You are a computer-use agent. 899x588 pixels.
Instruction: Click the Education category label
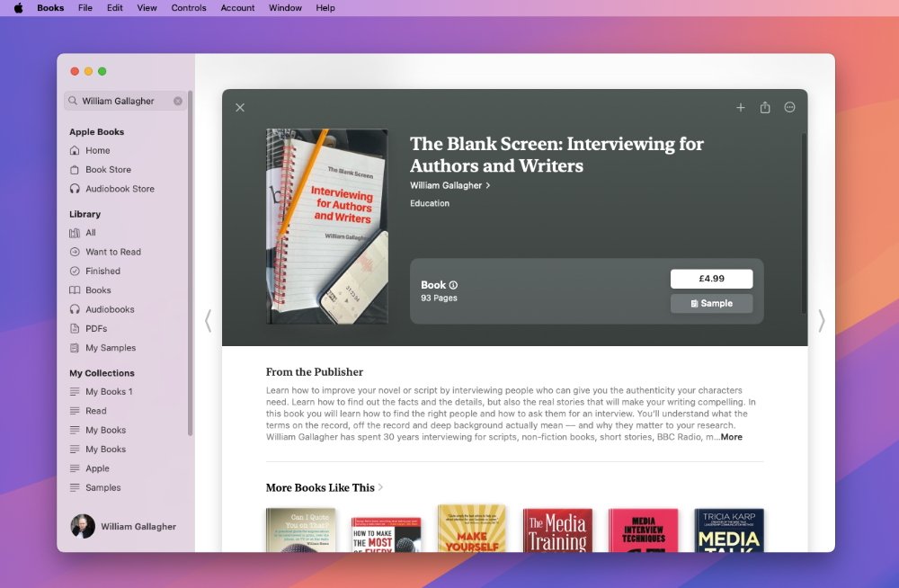430,203
